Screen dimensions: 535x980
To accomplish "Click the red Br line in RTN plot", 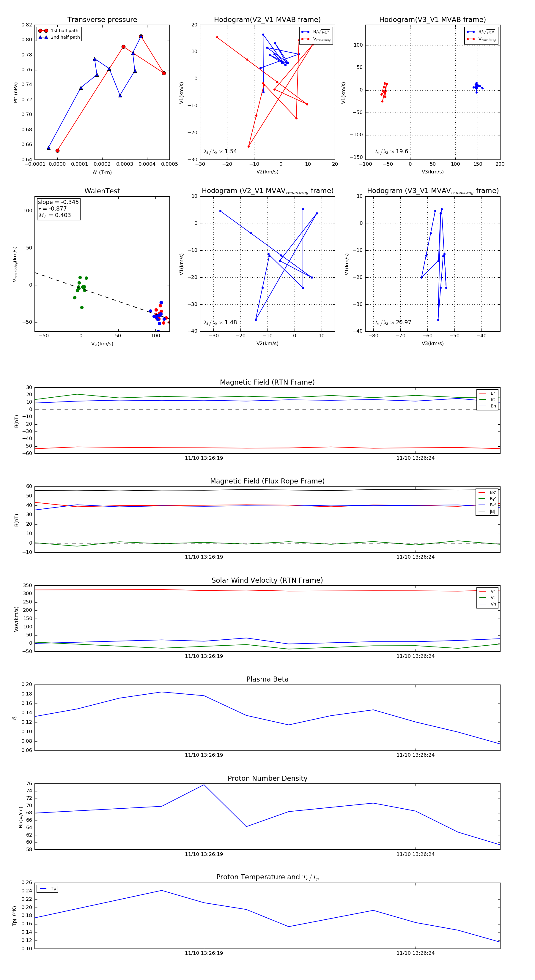I will click(267, 448).
